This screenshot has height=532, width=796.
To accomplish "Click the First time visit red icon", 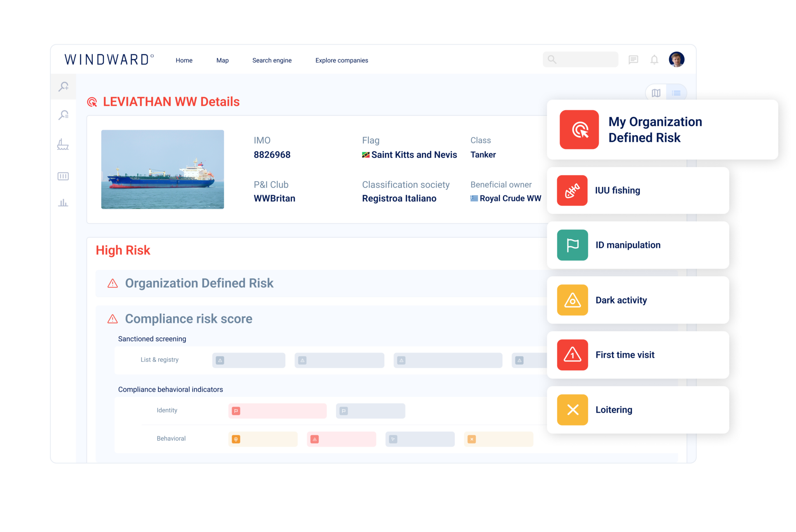I will (x=572, y=355).
